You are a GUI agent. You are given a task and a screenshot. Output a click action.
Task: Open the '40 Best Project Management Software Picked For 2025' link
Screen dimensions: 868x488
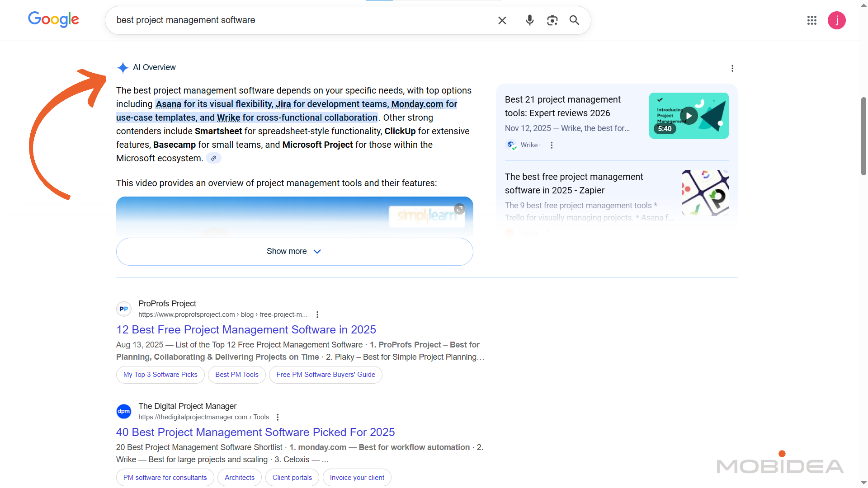tap(255, 432)
